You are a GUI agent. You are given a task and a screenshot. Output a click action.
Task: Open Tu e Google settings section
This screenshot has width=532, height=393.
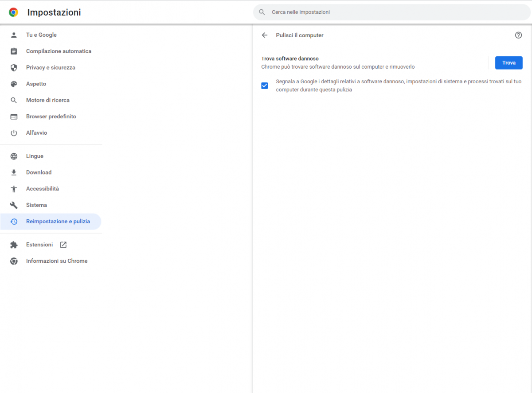coord(41,35)
